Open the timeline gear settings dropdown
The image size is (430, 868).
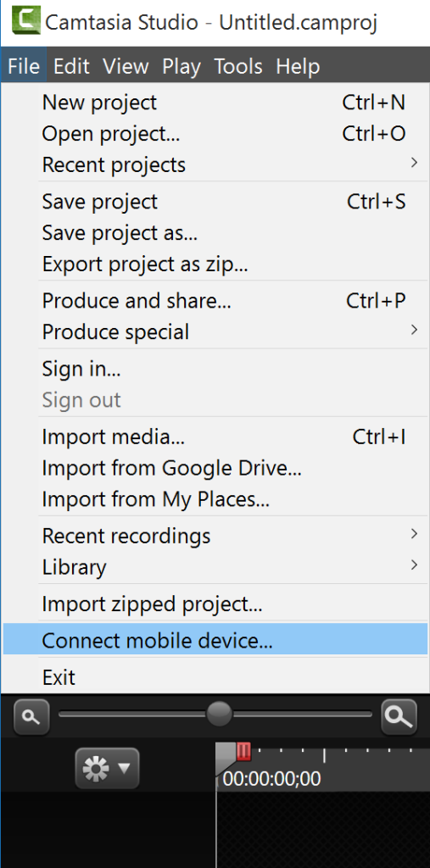click(107, 768)
